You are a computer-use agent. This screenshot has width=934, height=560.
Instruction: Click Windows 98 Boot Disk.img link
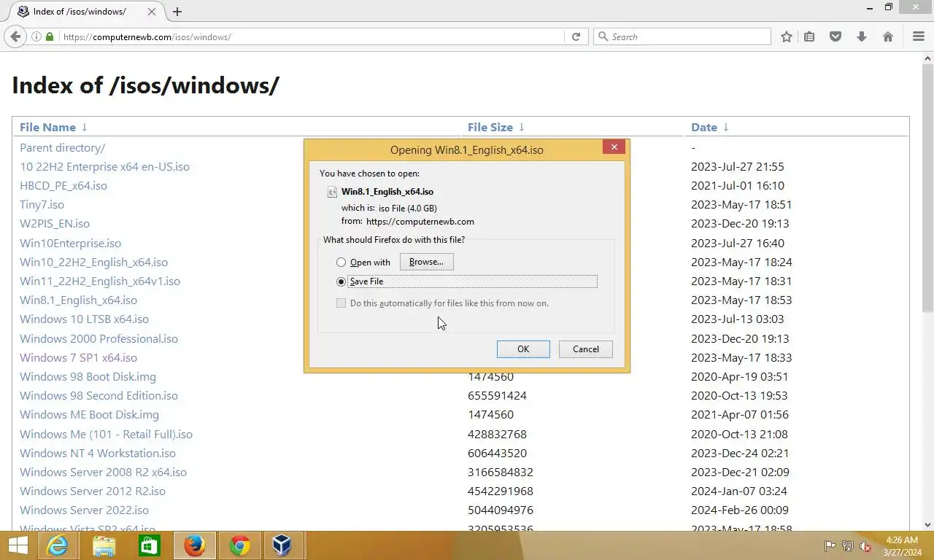tap(88, 376)
